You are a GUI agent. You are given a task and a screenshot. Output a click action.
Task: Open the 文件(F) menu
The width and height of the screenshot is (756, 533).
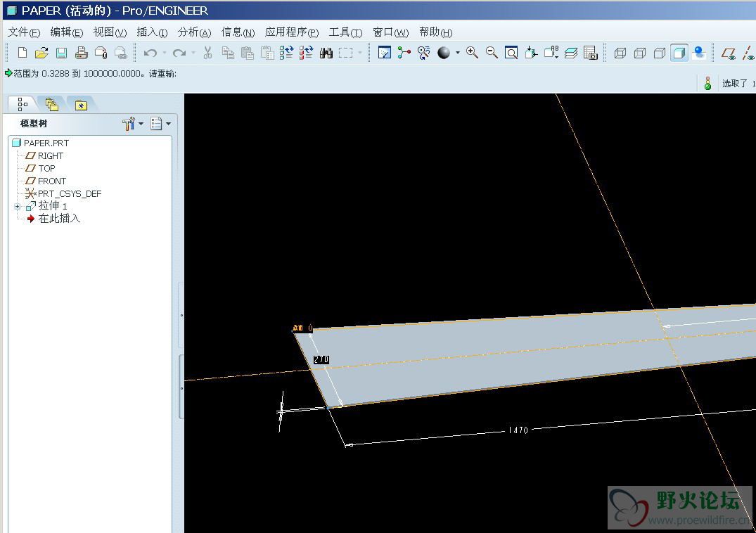pyautogui.click(x=24, y=32)
